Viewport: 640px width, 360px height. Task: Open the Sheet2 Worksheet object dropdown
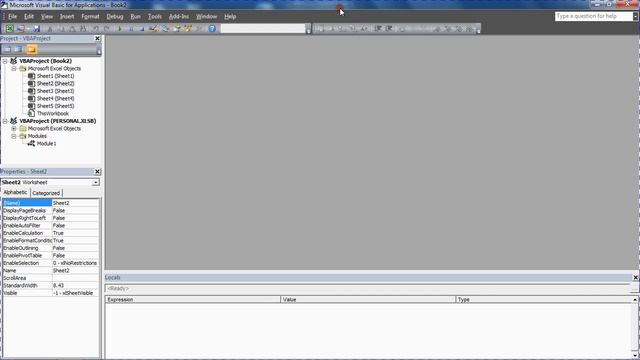[95, 182]
